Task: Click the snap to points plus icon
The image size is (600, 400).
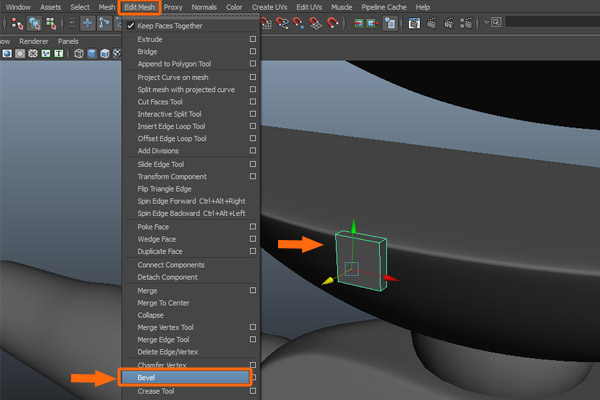Action: (x=85, y=22)
